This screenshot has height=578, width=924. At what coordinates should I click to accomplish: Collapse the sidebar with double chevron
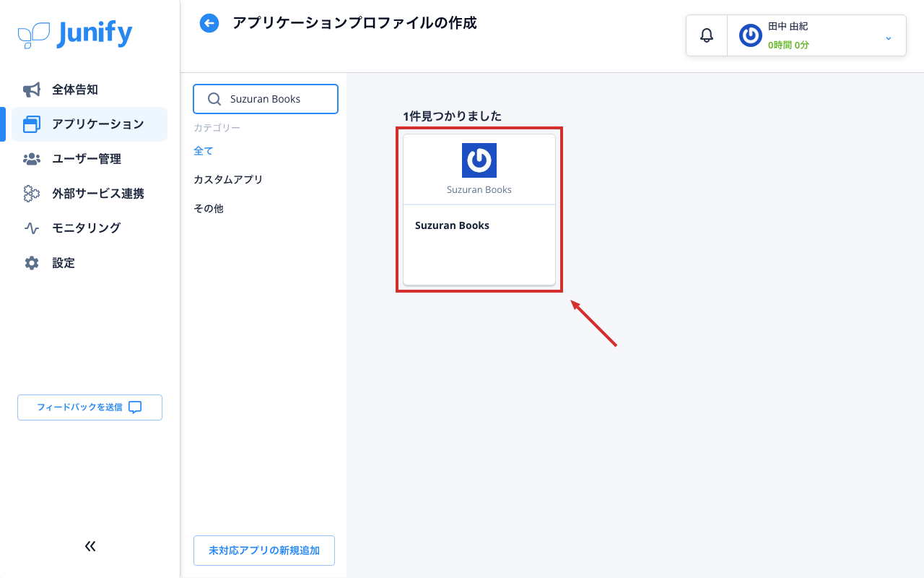[90, 546]
